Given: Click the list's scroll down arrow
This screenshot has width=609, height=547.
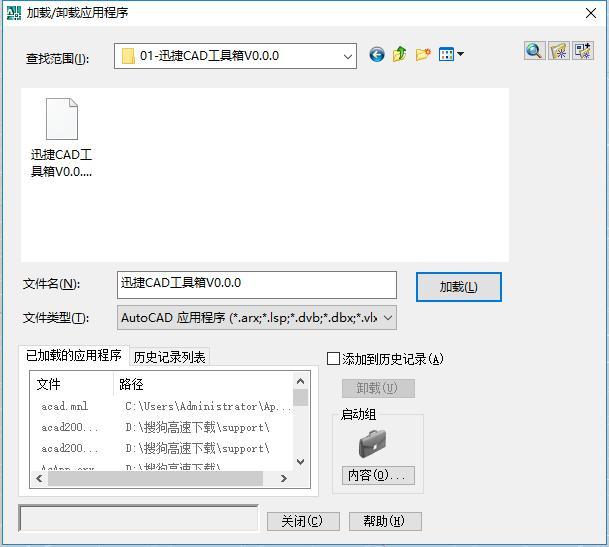Looking at the screenshot, I should (300, 462).
